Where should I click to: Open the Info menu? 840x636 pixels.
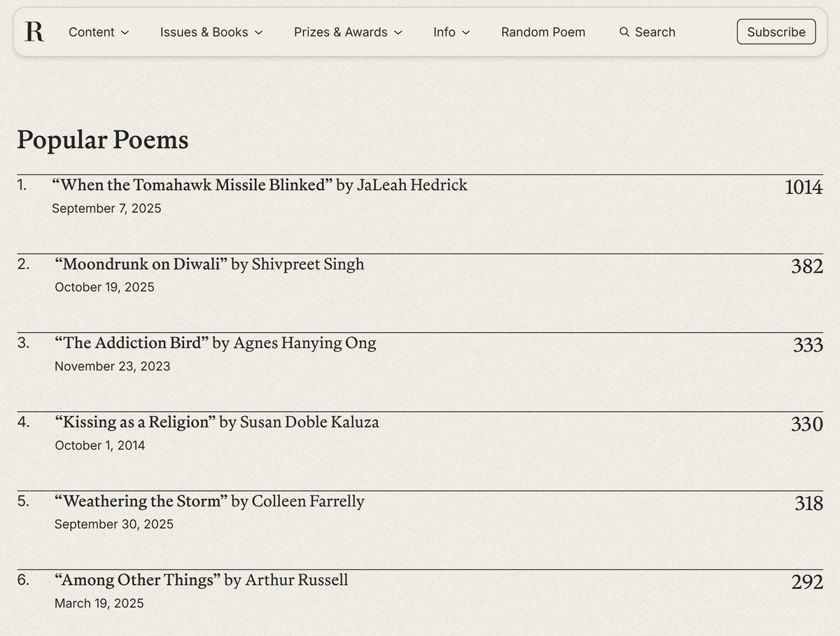(x=451, y=32)
